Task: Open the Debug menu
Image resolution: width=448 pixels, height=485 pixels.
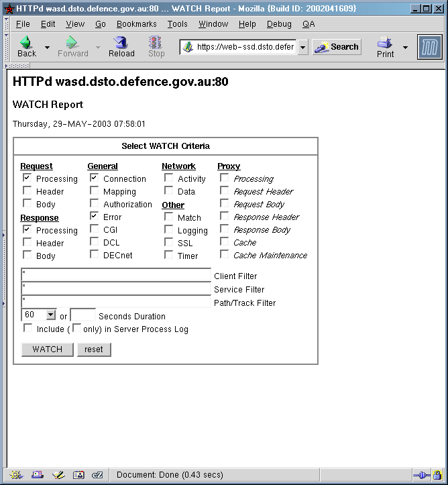Action: (x=279, y=24)
